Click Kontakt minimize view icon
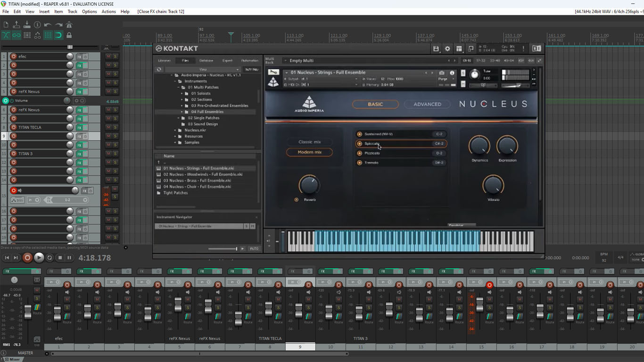Image resolution: width=644 pixels, height=362 pixels. (x=471, y=49)
